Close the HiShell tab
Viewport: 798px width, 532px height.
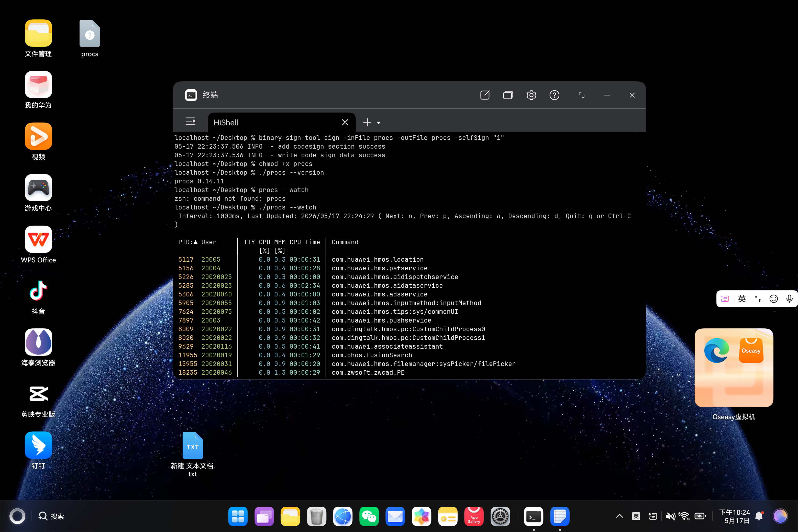coord(345,122)
